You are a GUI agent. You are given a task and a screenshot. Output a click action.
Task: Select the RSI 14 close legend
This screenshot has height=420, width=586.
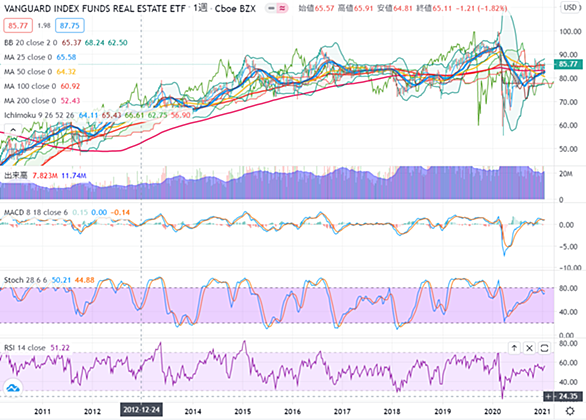pos(25,348)
